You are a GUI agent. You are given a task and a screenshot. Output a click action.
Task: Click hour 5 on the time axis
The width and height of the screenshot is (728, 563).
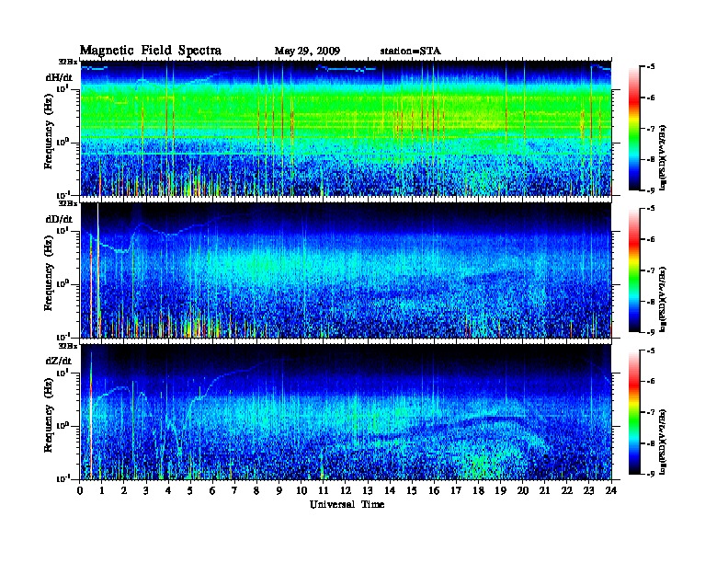coord(190,490)
